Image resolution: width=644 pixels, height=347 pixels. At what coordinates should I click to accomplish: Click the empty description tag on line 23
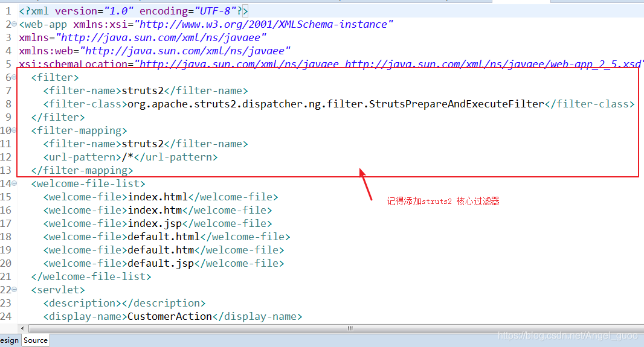click(124, 303)
